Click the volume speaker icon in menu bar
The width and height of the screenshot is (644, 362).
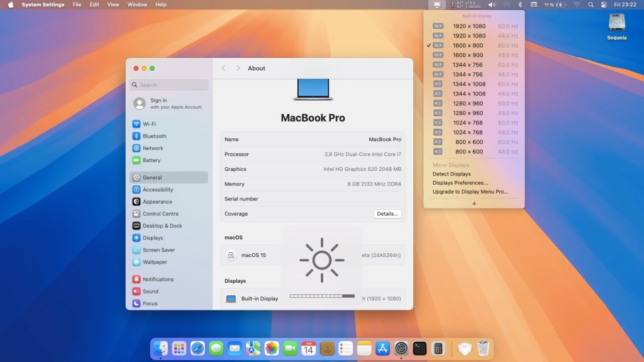point(492,4)
